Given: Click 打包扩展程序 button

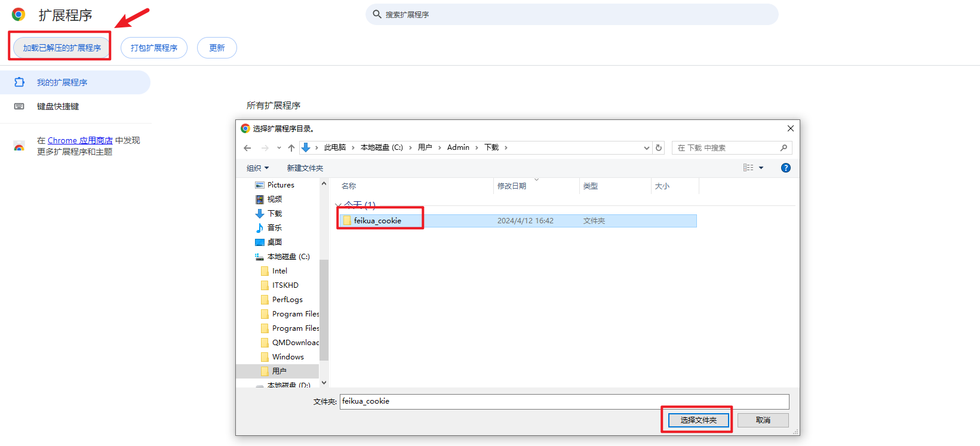Looking at the screenshot, I should pos(154,48).
